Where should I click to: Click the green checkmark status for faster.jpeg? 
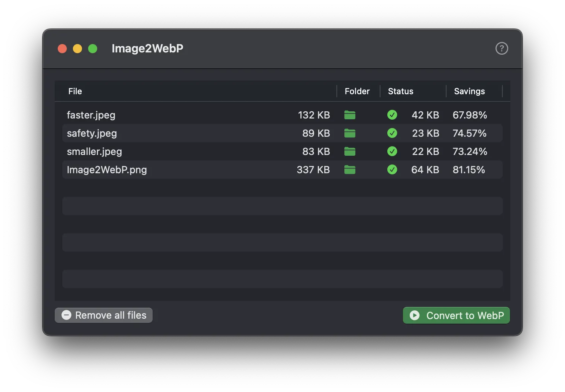click(x=392, y=115)
